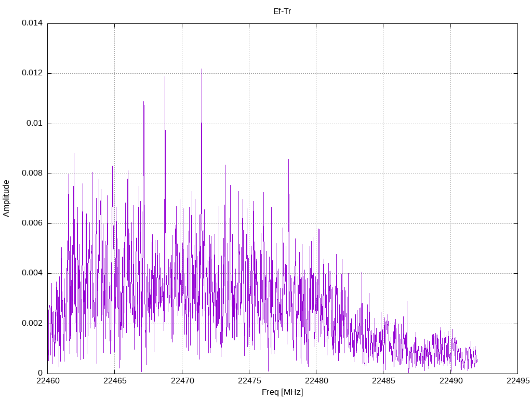
Task: Click the x-axis tick label 22485
Action: 383,381
